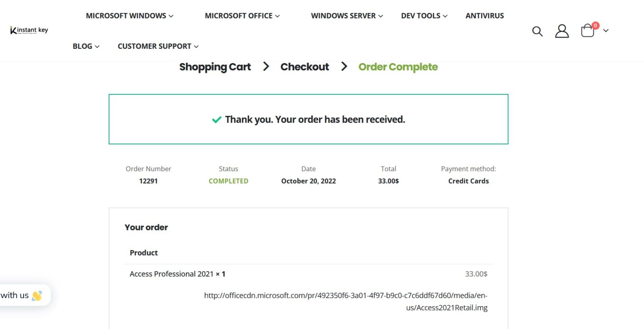Select the Antivirus menu item
The image size is (644, 329).
click(485, 16)
